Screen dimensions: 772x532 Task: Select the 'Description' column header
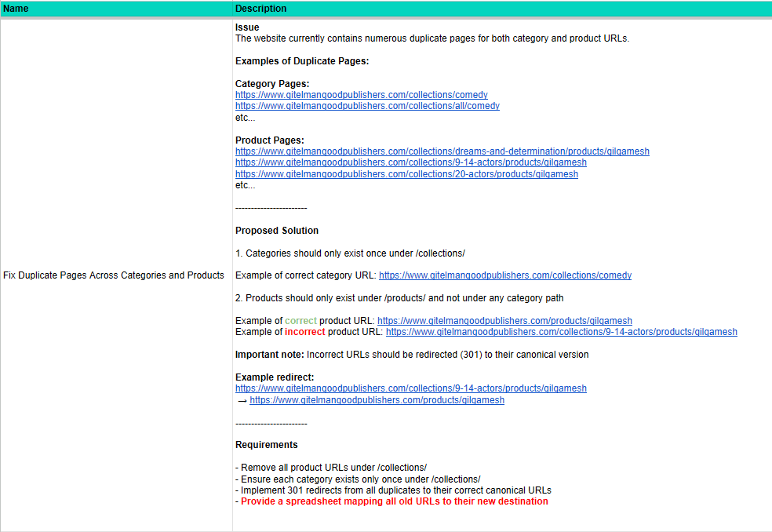point(502,9)
